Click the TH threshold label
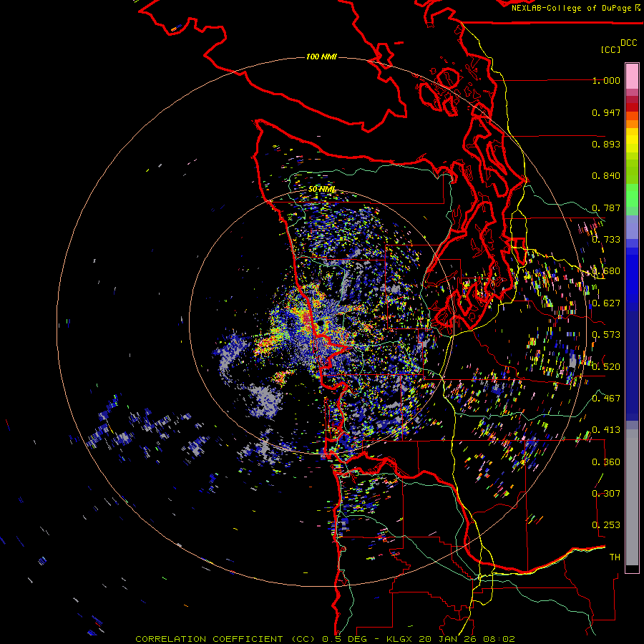 click(x=615, y=557)
